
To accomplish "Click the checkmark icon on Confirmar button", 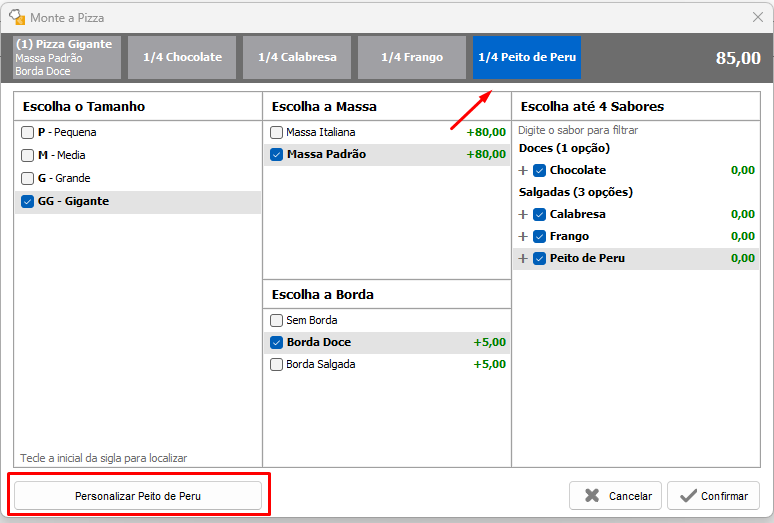I will (688, 496).
